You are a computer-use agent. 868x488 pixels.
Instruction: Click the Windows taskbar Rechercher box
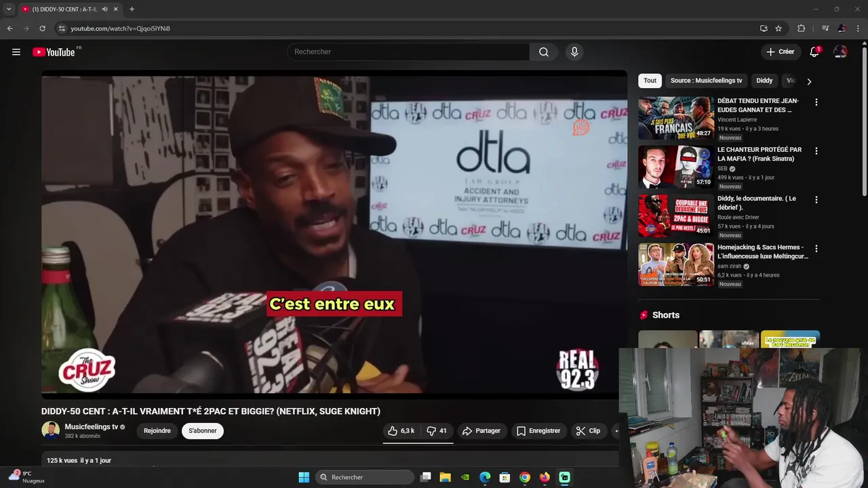[x=365, y=477]
